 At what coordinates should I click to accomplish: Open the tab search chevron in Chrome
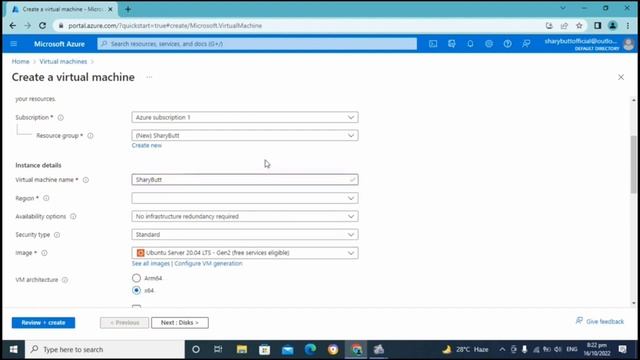click(x=563, y=8)
